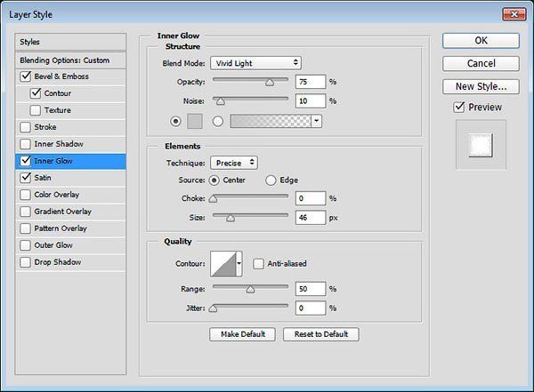
Task: Click the Size slider handle
Action: (231, 218)
